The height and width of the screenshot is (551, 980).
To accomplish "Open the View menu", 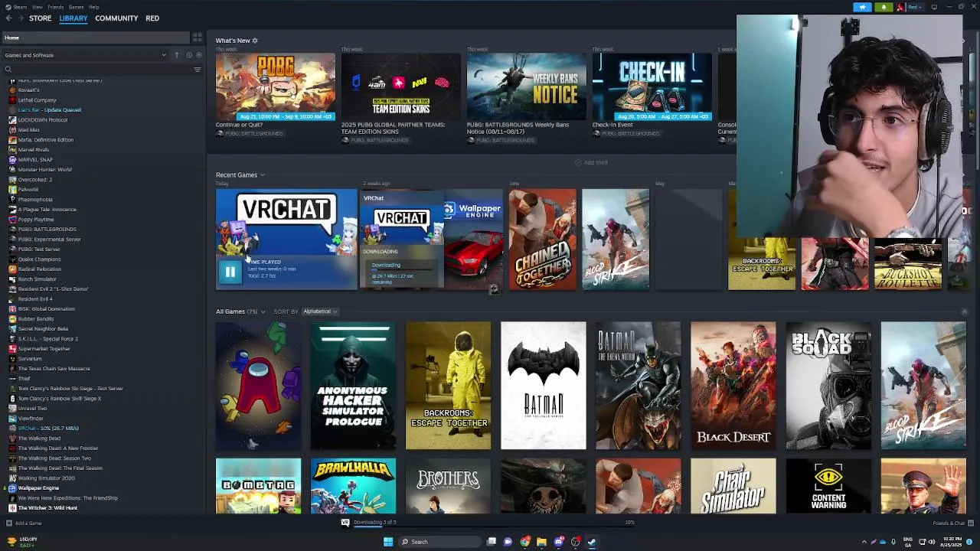I will pyautogui.click(x=37, y=7).
